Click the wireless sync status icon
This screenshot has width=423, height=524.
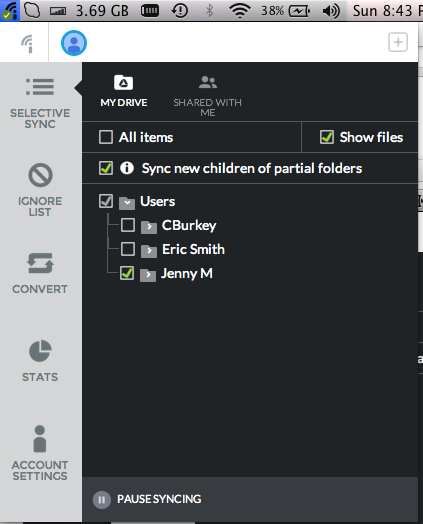click(27, 43)
